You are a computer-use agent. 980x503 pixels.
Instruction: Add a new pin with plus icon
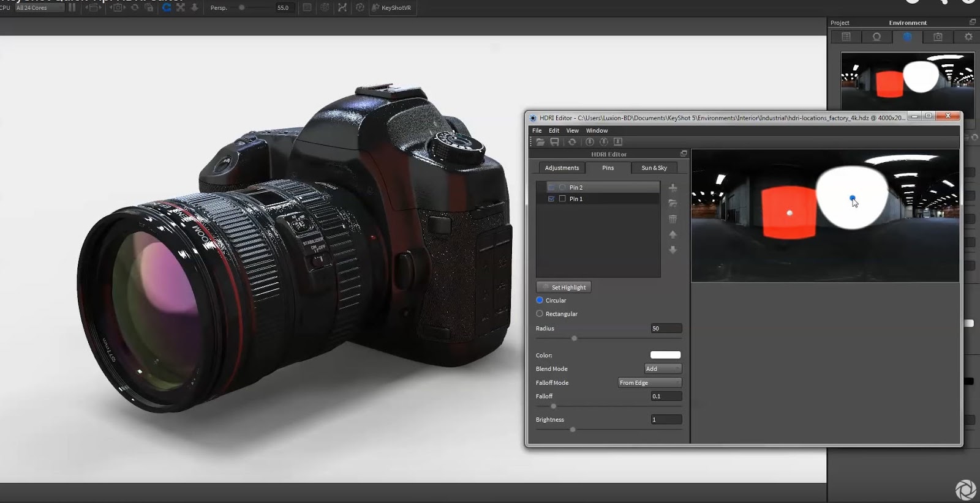click(673, 188)
